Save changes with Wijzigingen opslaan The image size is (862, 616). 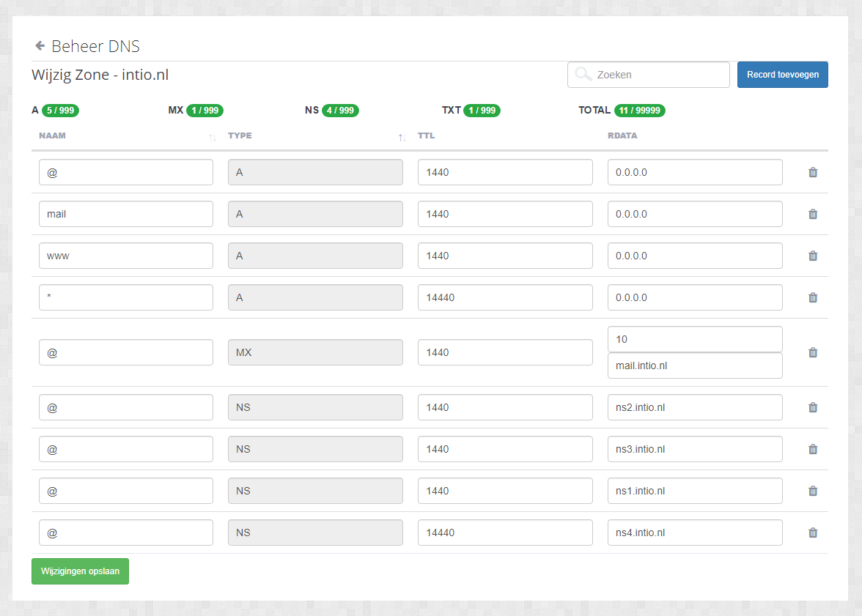(81, 571)
